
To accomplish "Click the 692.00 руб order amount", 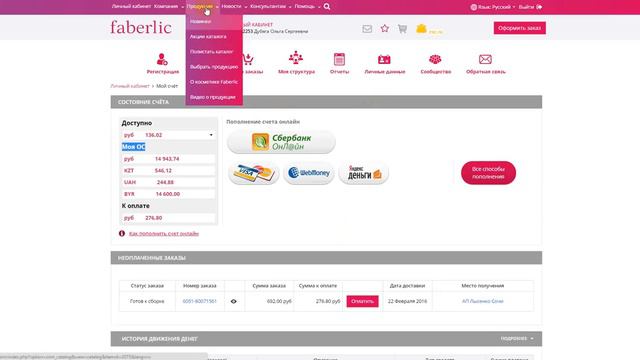I will point(279,301).
